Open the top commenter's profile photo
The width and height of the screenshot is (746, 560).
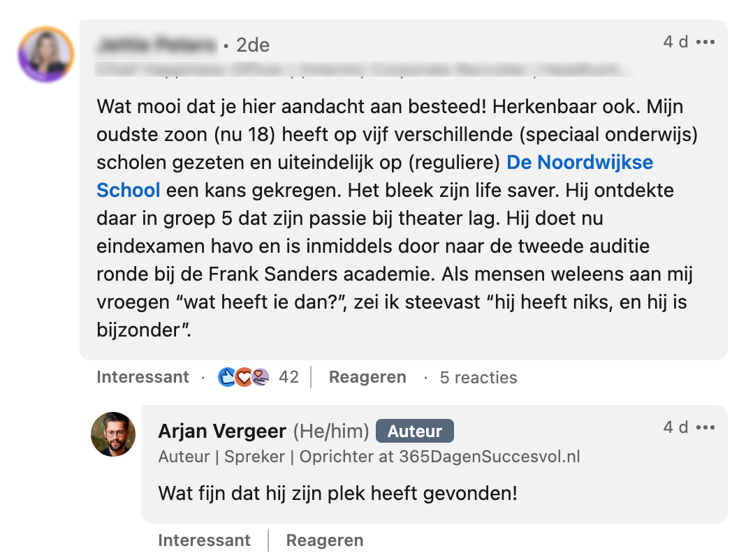click(x=46, y=54)
